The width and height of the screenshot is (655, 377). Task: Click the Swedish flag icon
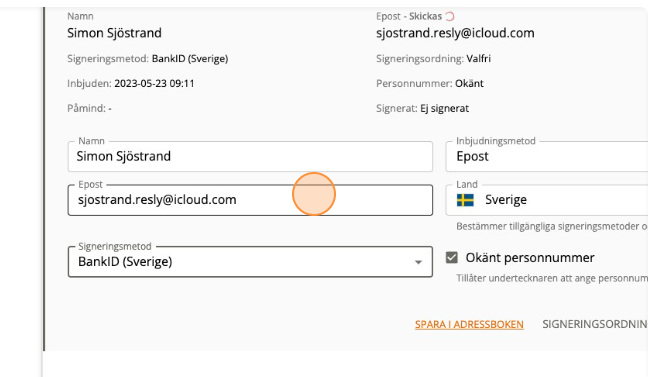coord(465,200)
